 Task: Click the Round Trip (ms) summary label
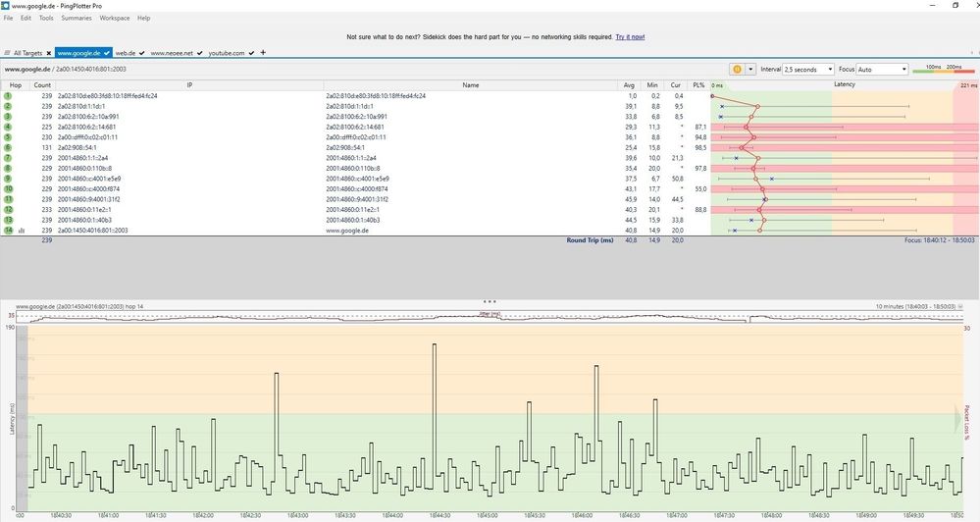(590, 240)
